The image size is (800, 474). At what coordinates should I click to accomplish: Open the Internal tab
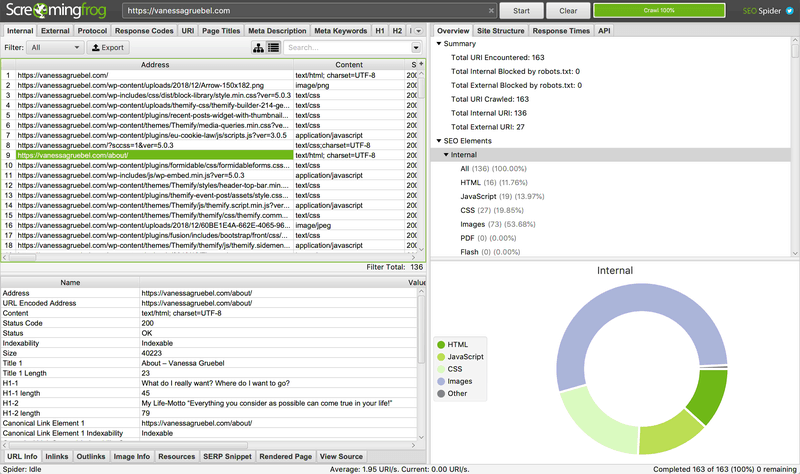pyautogui.click(x=20, y=31)
